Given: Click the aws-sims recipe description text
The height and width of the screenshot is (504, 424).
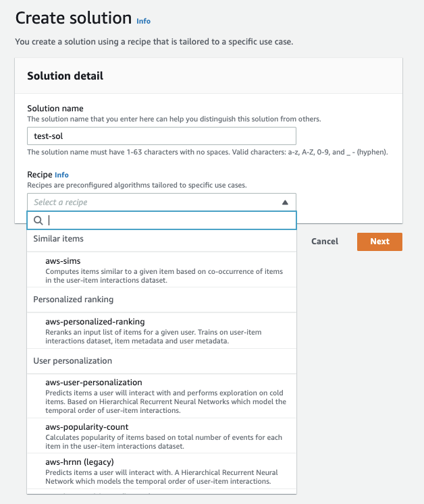Looking at the screenshot, I should (164, 275).
